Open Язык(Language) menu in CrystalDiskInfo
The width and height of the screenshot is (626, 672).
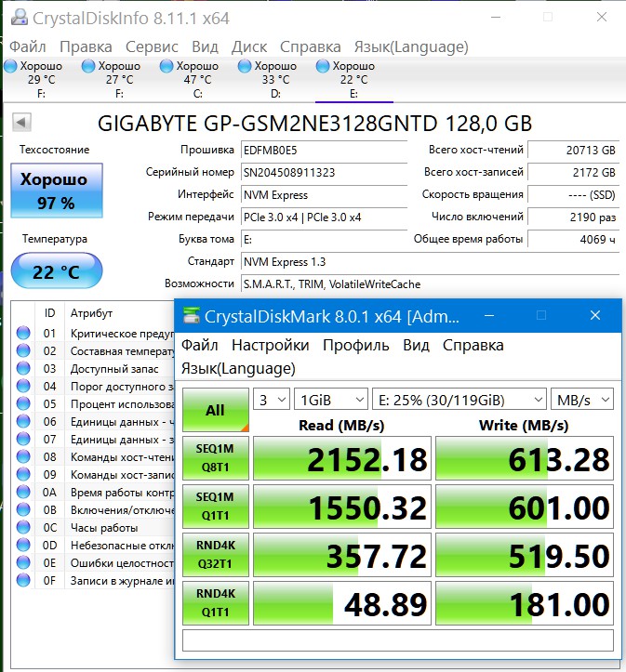click(x=411, y=46)
